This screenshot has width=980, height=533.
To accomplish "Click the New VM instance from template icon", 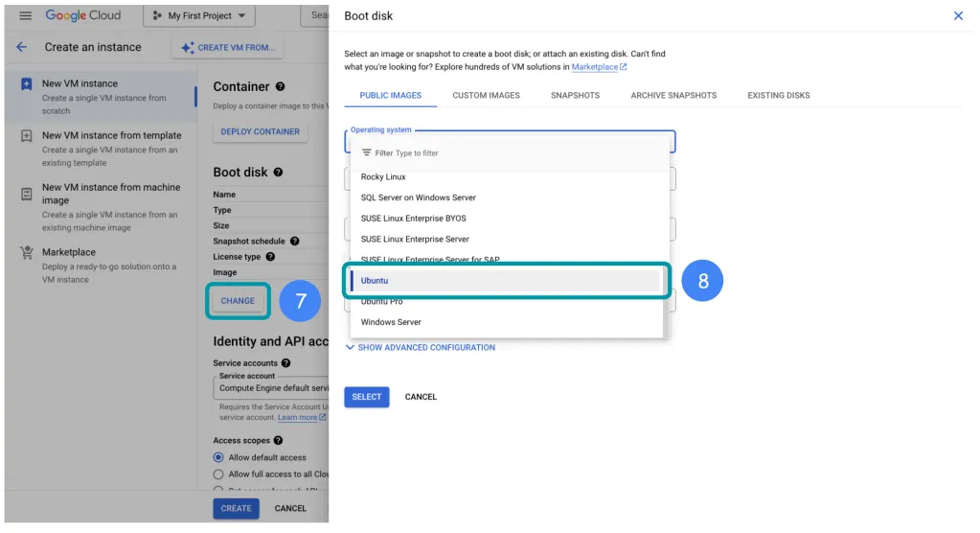I will (x=26, y=136).
